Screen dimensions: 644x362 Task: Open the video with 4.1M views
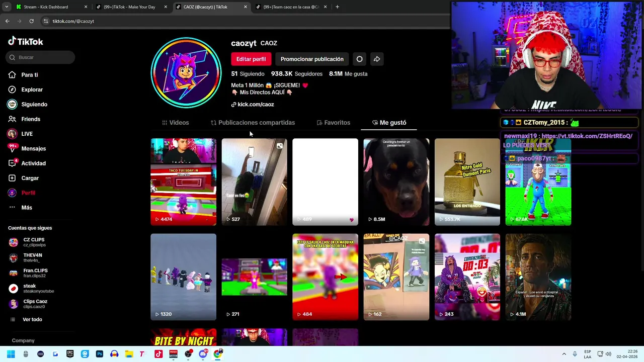point(538,277)
